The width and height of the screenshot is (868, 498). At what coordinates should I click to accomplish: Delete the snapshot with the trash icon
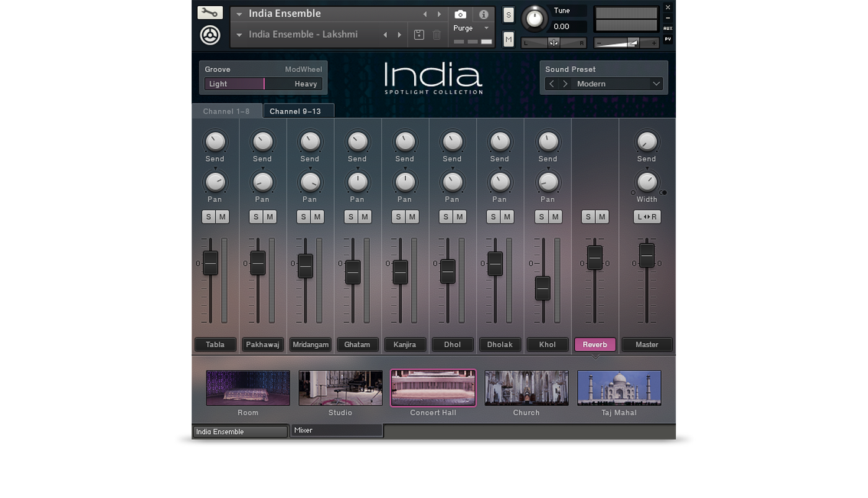click(x=436, y=35)
